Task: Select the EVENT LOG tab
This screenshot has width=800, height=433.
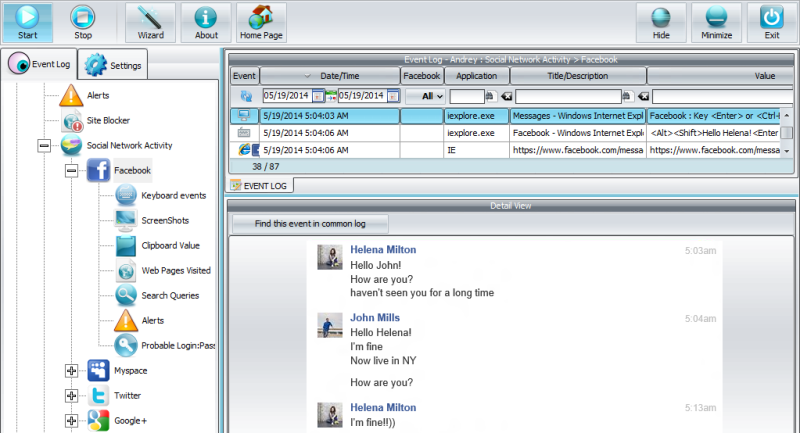Action: 259,186
